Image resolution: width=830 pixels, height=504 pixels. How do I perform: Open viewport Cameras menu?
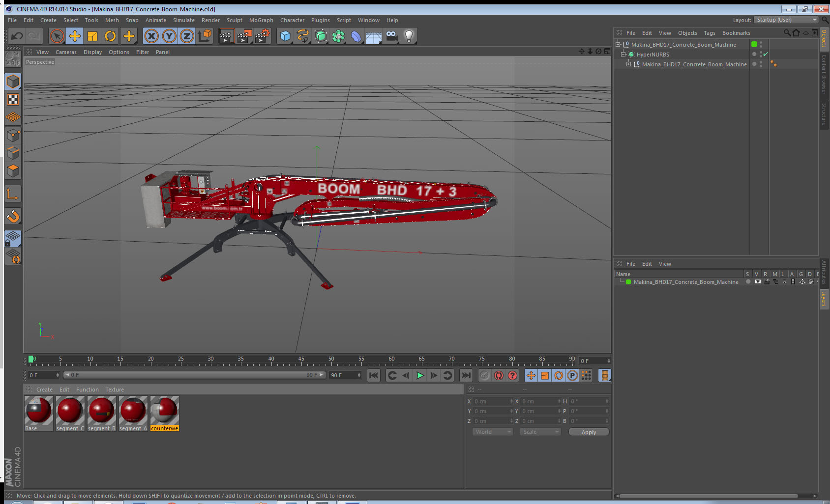66,52
